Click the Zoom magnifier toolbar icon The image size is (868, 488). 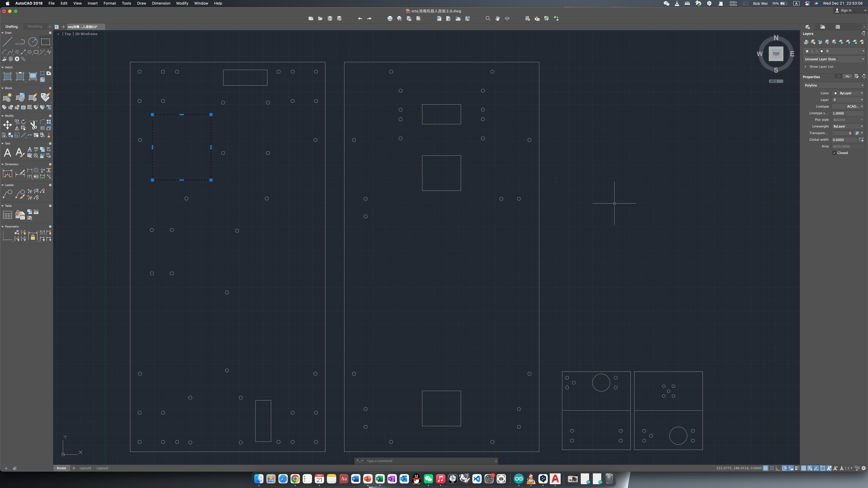click(x=488, y=18)
